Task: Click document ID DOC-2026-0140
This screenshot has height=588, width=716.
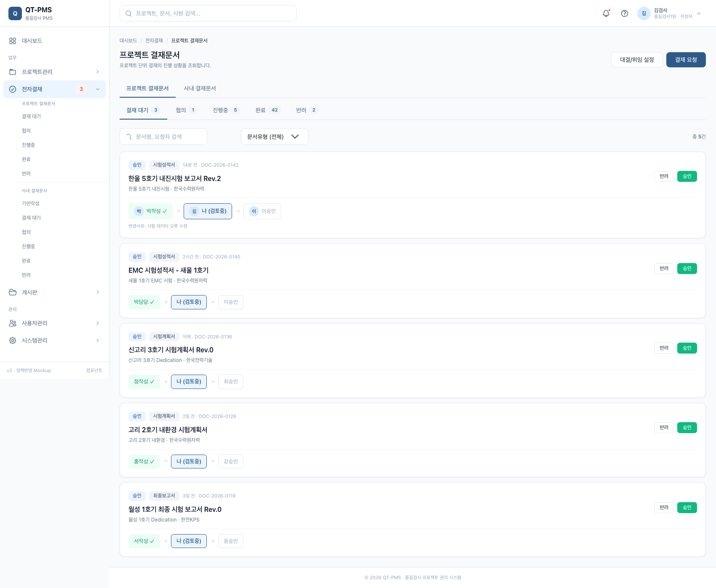Action: (x=222, y=257)
